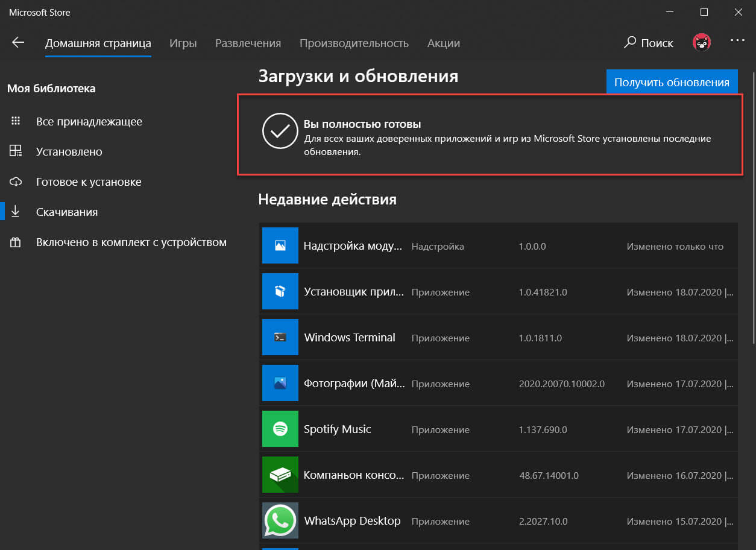Click the WhatsApp Desktop app icon
The width and height of the screenshot is (756, 550).
tap(280, 520)
